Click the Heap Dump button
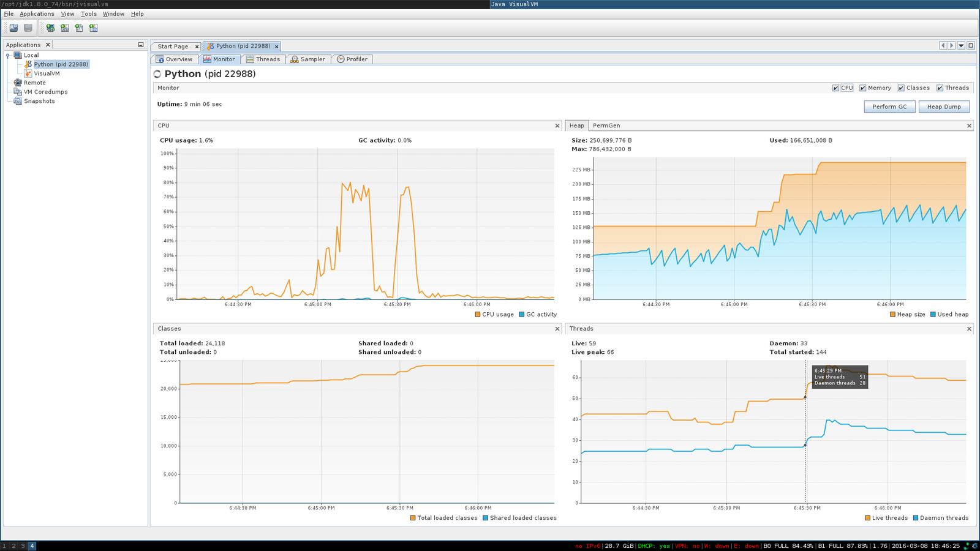This screenshot has width=980, height=551. [x=944, y=107]
